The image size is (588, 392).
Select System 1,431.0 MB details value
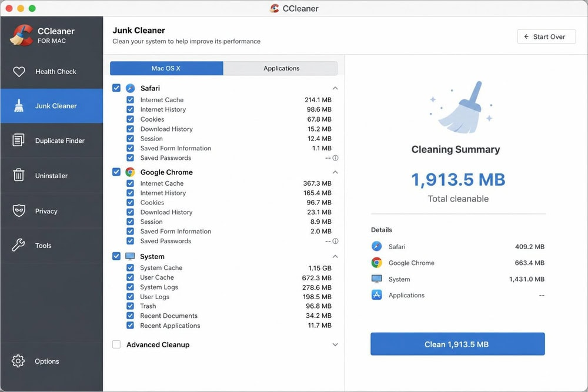tap(526, 279)
